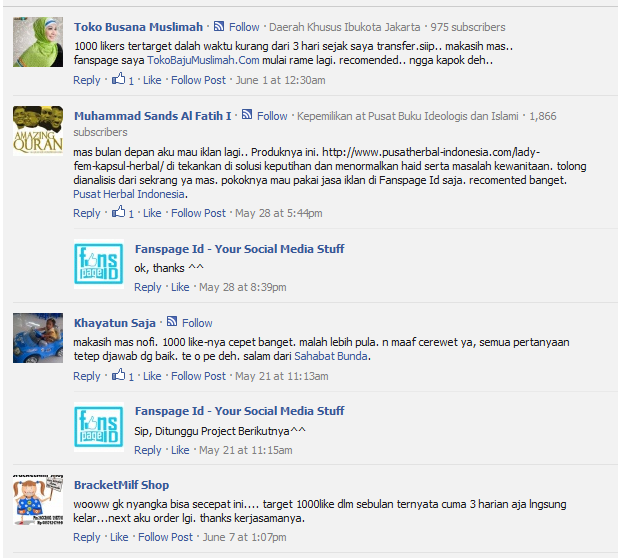Reply to BracketMilf Shop's comment
Image resolution: width=621 pixels, height=558 pixels.
click(87, 537)
